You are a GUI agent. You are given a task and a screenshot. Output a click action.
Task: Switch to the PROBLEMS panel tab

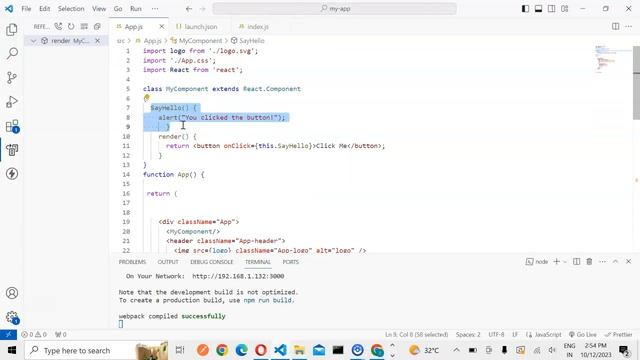(132, 262)
